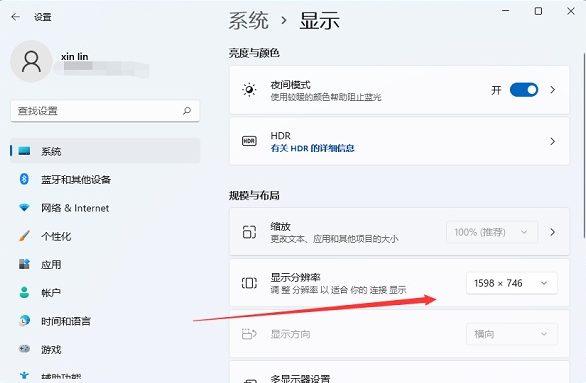Click the 缩放 scale icon
The height and width of the screenshot is (383, 586).
pos(249,232)
